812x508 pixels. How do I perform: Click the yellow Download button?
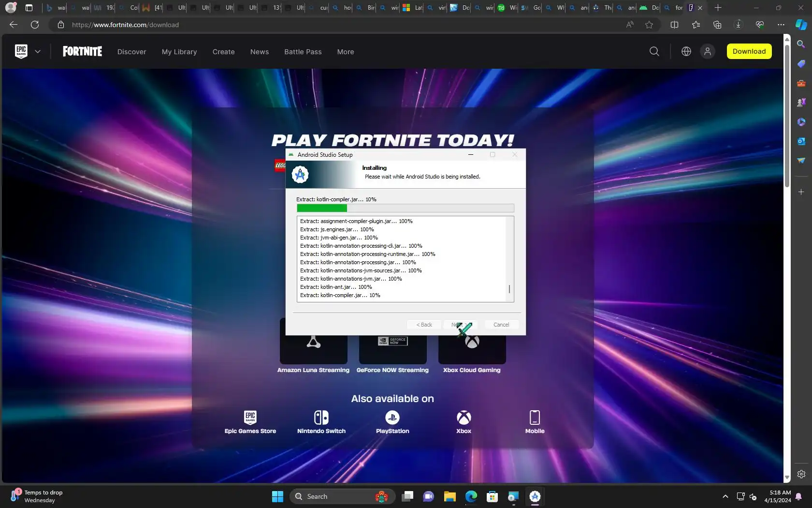(x=749, y=51)
